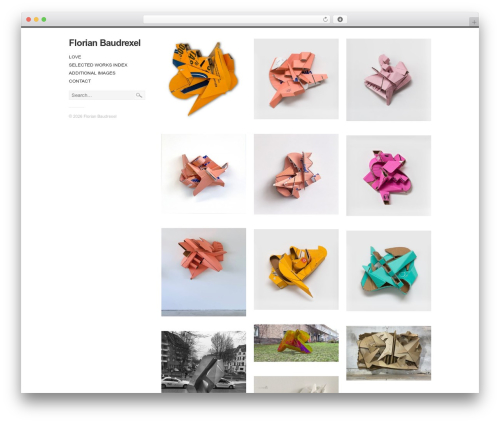This screenshot has height=423, width=500.
Task: Open the CONTACT menu item
Action: pyautogui.click(x=80, y=81)
